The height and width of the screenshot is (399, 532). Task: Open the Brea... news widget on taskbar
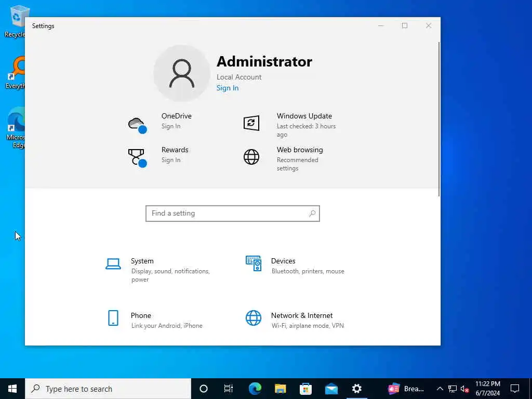(406, 389)
